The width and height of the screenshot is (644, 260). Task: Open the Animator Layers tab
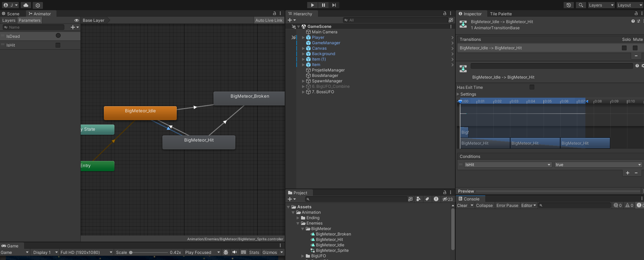coord(9,20)
